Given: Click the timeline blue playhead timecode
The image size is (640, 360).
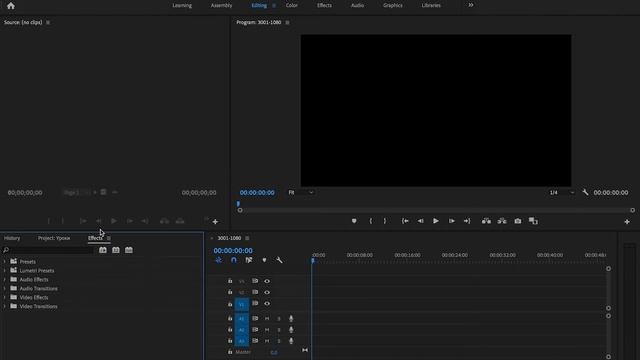Looking at the screenshot, I should pyautogui.click(x=233, y=251).
